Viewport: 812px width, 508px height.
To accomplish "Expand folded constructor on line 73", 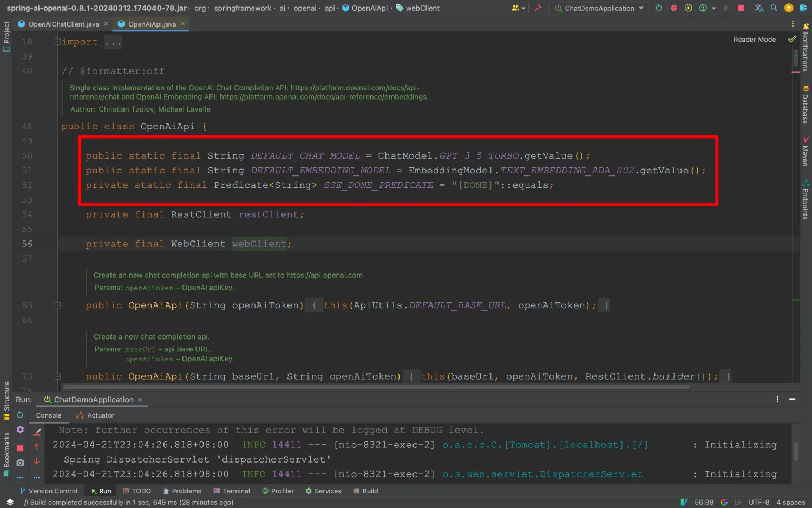I will (x=57, y=376).
